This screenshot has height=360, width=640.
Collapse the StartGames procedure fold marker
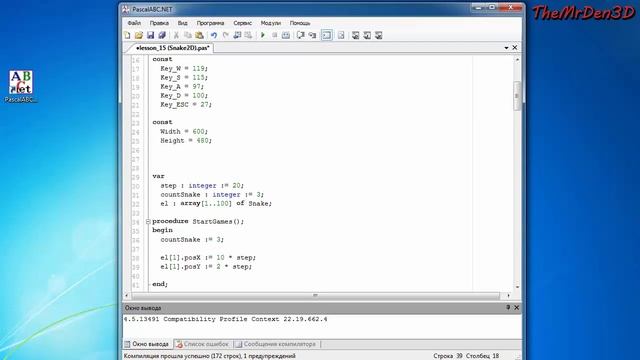pyautogui.click(x=148, y=221)
